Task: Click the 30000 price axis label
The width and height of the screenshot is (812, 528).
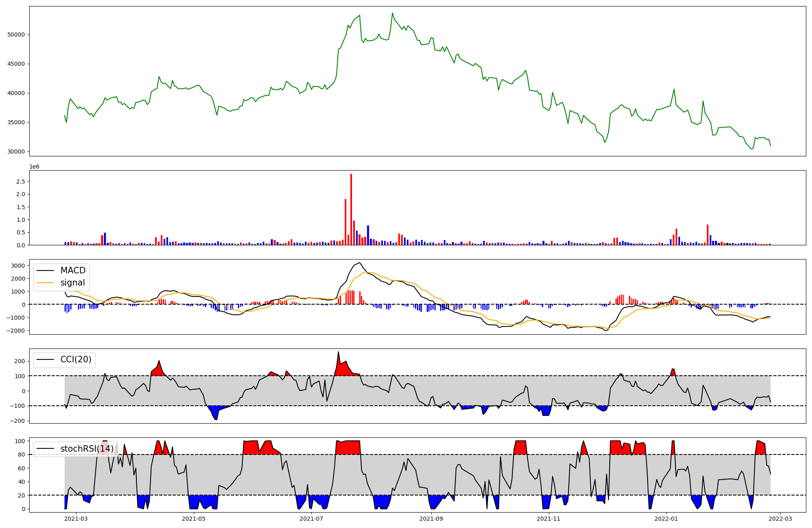Action: click(16, 152)
